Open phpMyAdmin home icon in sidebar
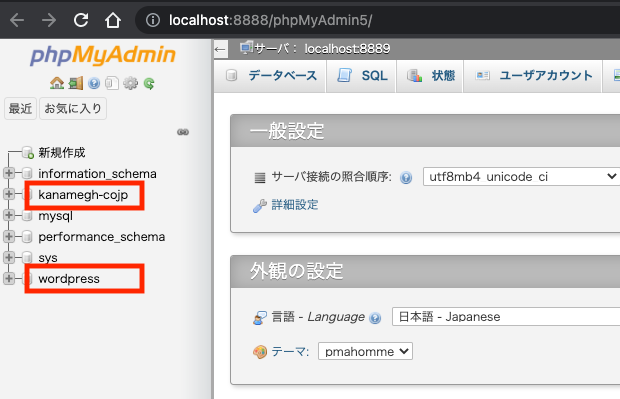This screenshot has width=620, height=399. pyautogui.click(x=57, y=83)
